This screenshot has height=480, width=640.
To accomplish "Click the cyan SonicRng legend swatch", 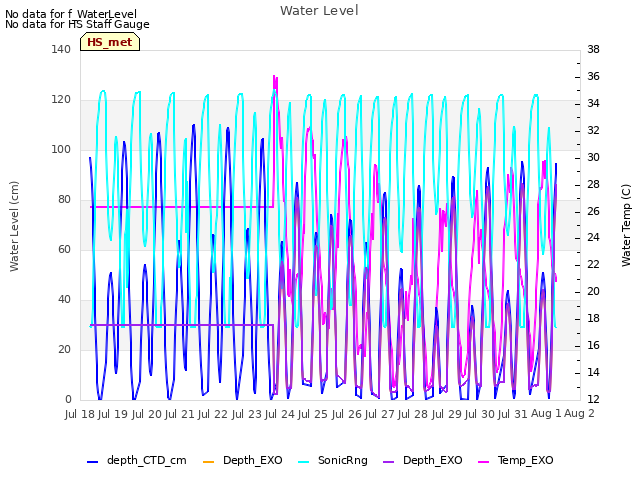I will coord(303,462).
